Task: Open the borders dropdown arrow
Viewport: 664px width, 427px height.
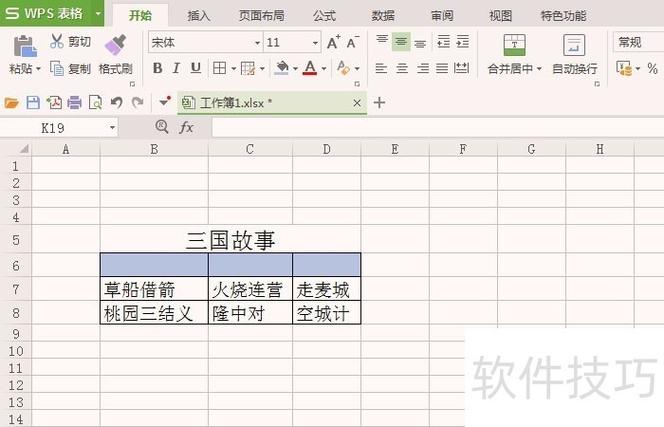Action: (233, 68)
